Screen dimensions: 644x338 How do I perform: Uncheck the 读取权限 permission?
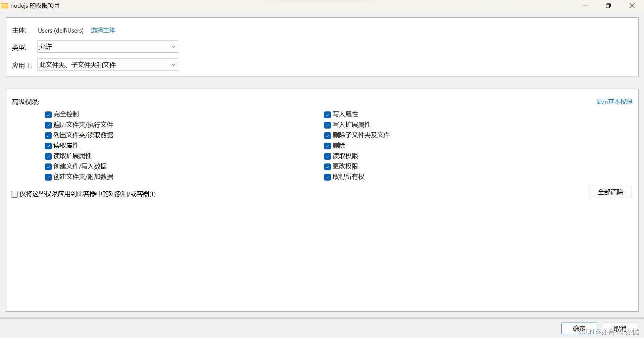pos(328,156)
